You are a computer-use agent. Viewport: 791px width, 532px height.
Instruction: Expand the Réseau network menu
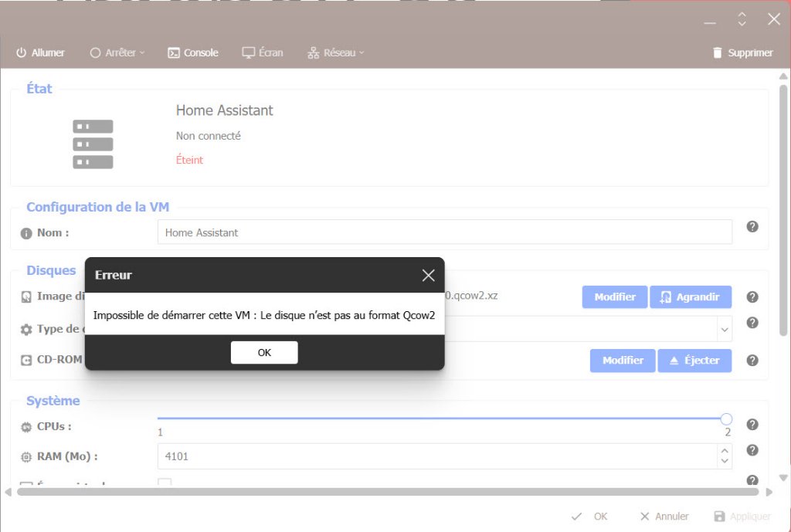335,53
